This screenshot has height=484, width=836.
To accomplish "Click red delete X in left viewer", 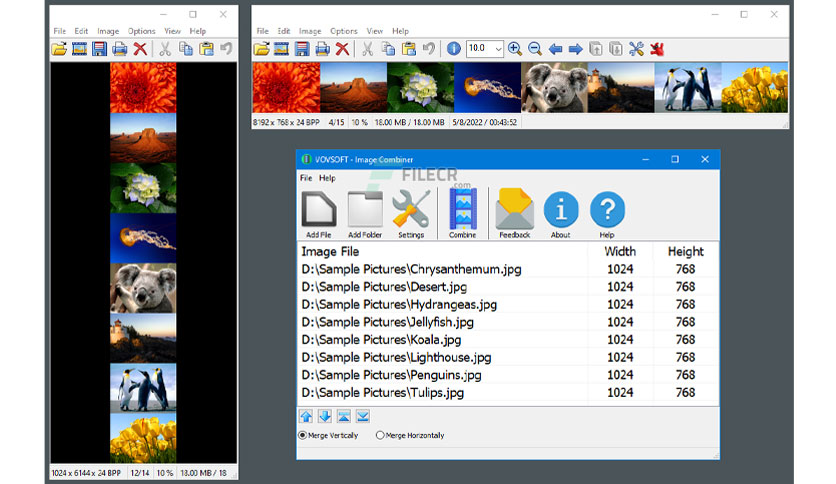I will 140,49.
